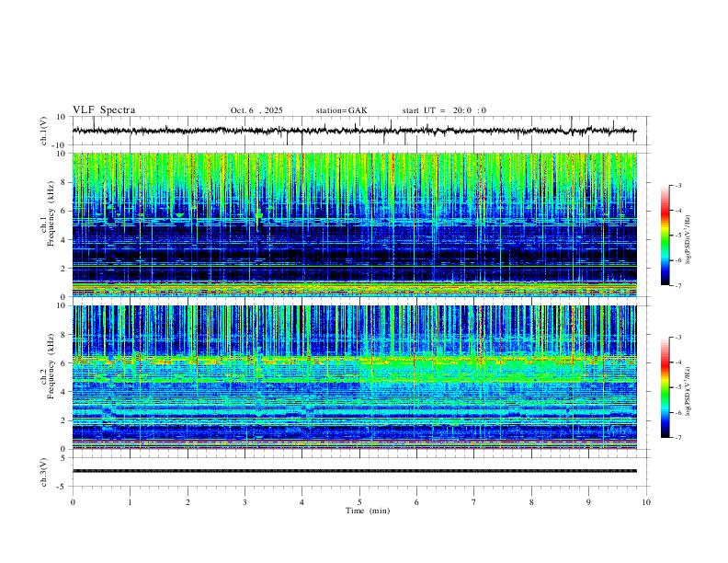Viewport: 728px width, 563px height.
Task: Click the "Time (min)" axis label
Action: [x=368, y=511]
